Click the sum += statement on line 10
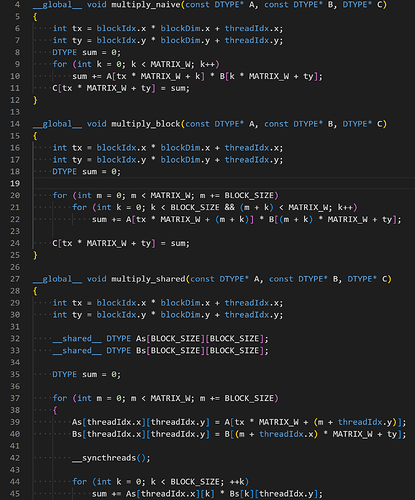This screenshot has width=415, height=500. (x=198, y=77)
